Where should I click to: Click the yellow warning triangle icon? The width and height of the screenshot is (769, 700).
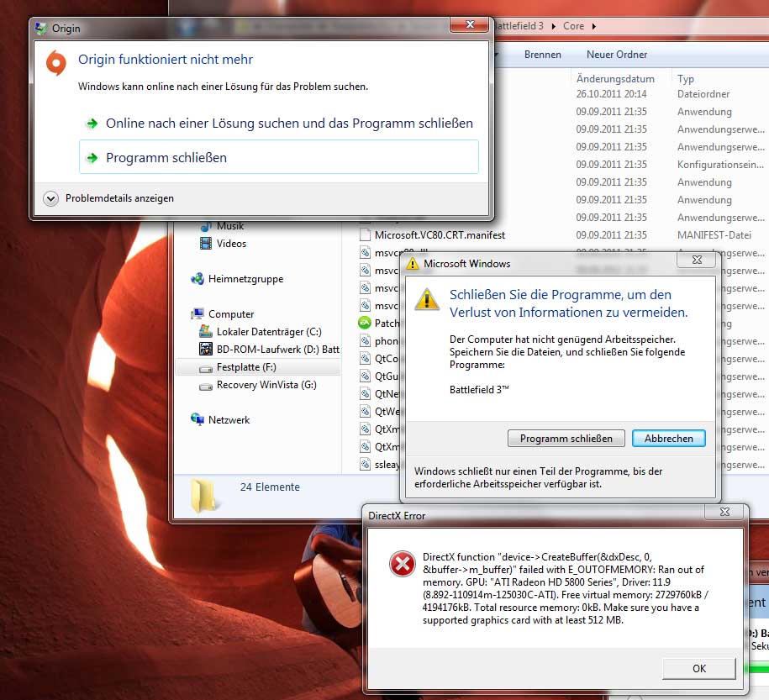(x=427, y=298)
